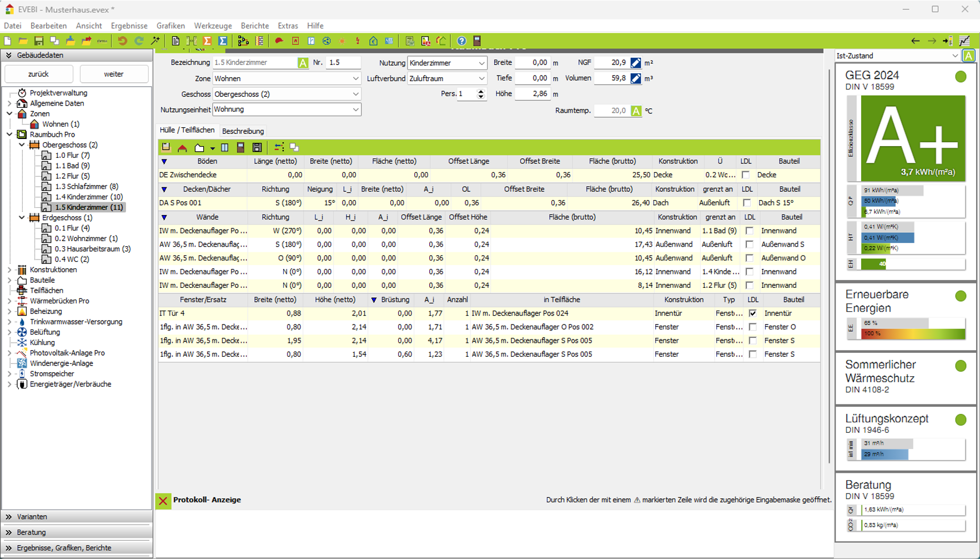Image resolution: width=980 pixels, height=559 pixels.
Task: Click the undo arrow in main toolbar
Action: [122, 41]
